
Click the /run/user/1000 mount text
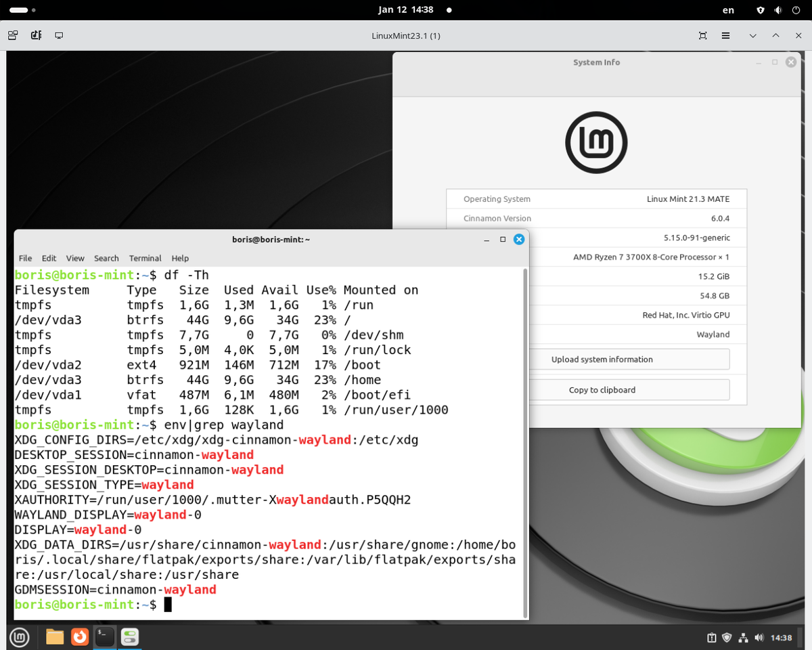[396, 410]
